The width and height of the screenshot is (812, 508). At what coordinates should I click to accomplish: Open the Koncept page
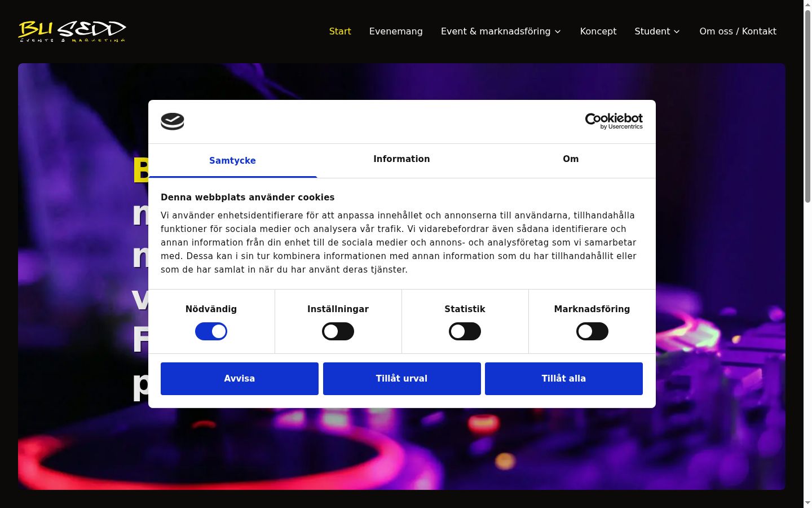[598, 32]
